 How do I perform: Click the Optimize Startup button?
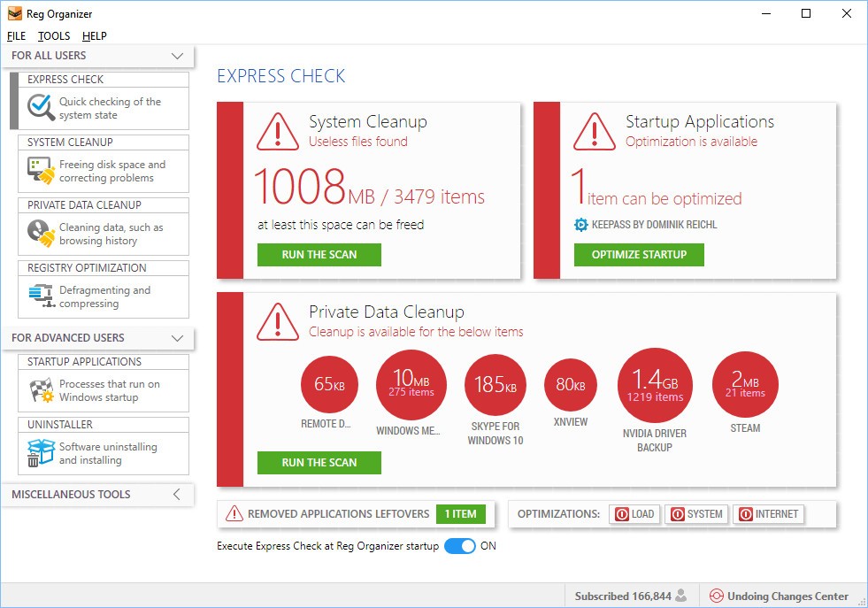pos(639,255)
